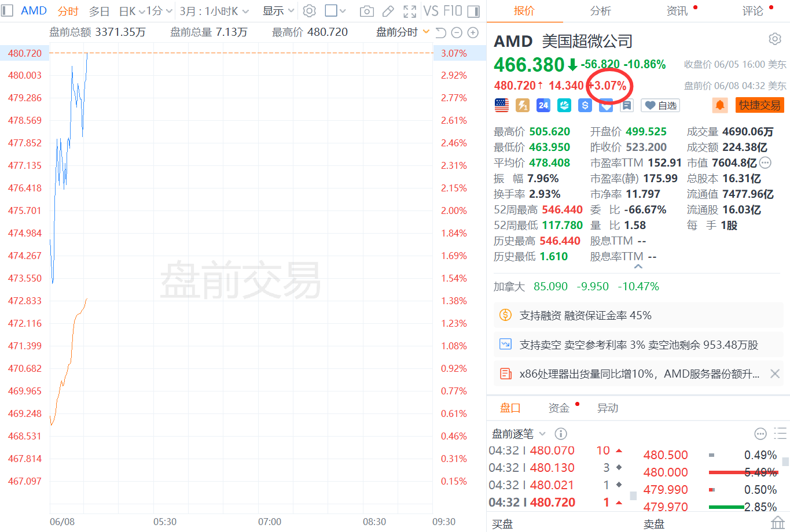Zoom in chart with plus icon

coord(473,32)
